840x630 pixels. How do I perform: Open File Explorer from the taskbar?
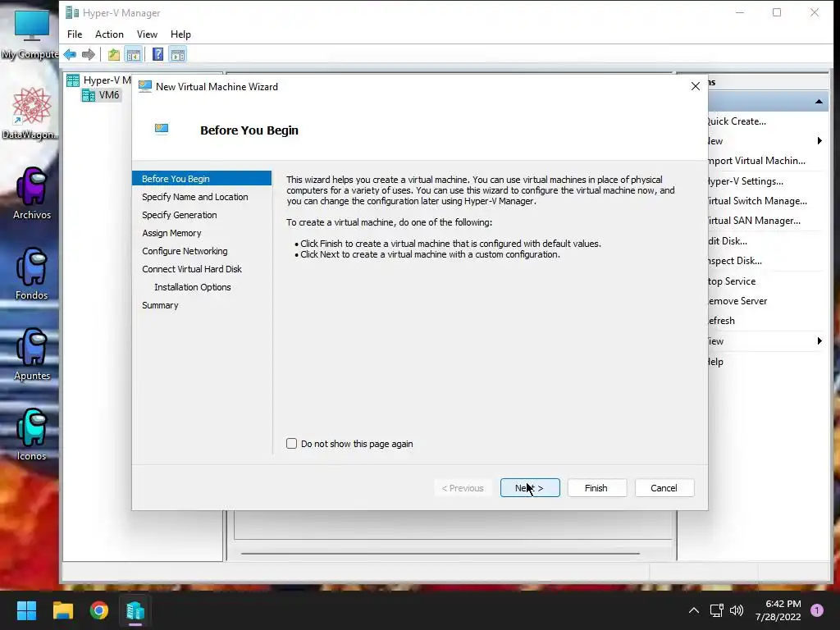coord(62,610)
